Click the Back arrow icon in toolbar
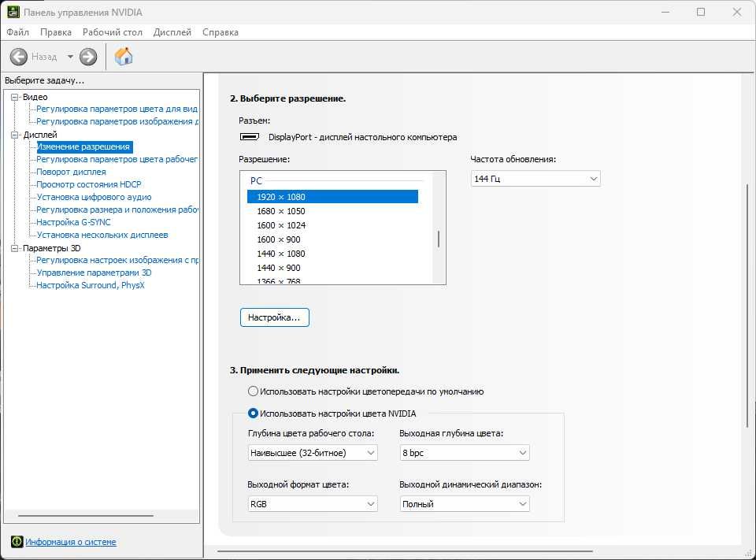The height and width of the screenshot is (560, 756). 19,57
